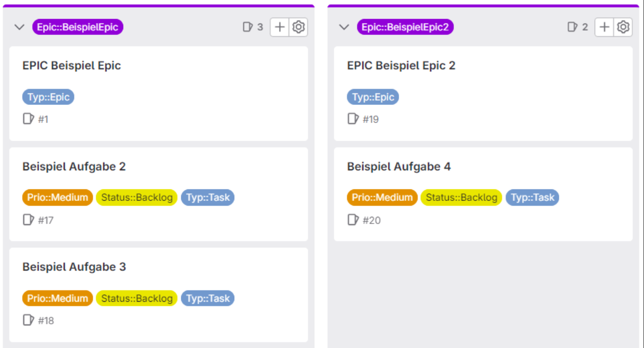Click Status::Backlog label on Beispiel Aufgabe 3
Viewport: 644px width, 348px height.
(137, 298)
